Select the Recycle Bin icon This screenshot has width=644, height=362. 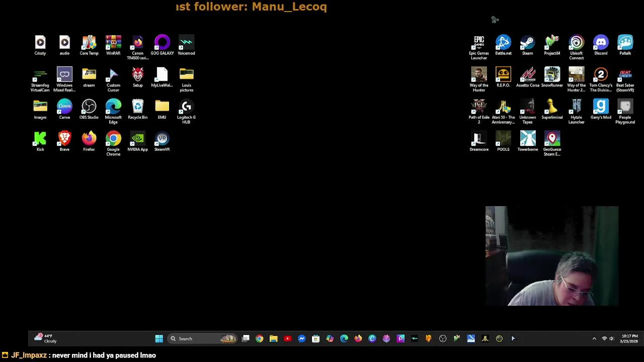pos(137,110)
